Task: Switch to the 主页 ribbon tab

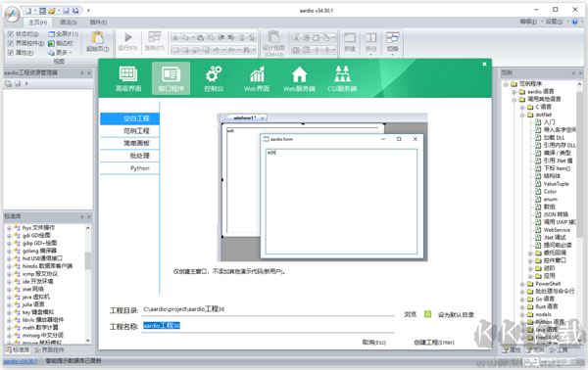Action: point(37,23)
